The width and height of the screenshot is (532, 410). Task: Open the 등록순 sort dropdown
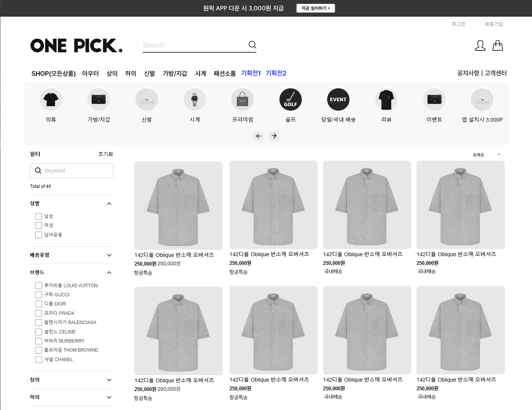pyautogui.click(x=487, y=155)
